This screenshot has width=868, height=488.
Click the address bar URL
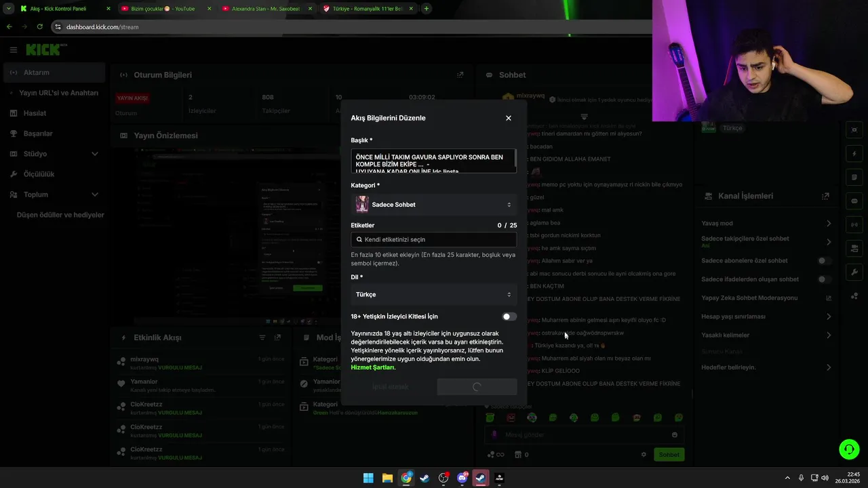coord(102,27)
